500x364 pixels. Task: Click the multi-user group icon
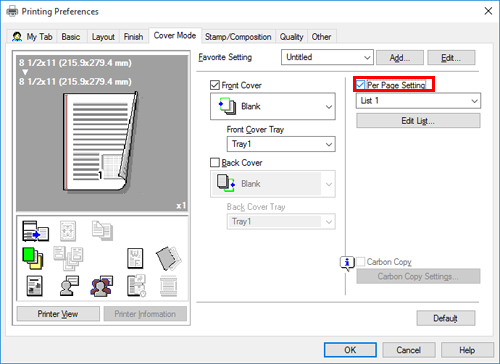[101, 286]
